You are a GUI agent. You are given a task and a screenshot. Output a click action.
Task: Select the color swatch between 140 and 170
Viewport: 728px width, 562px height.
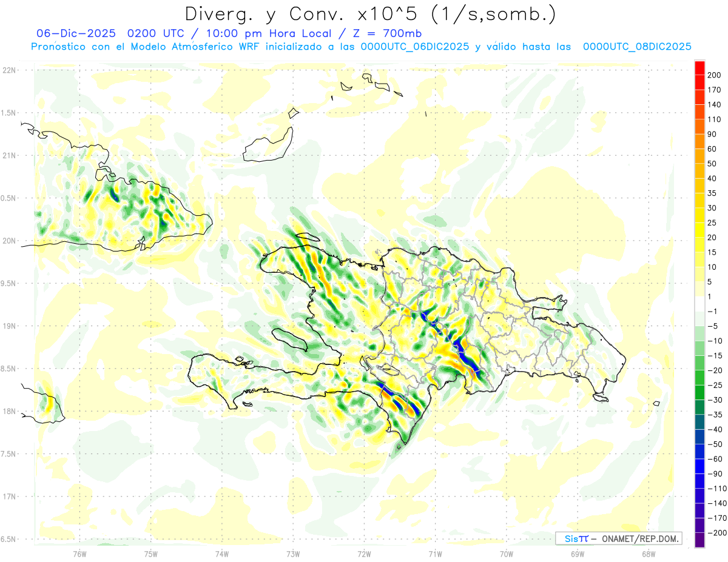[699, 98]
